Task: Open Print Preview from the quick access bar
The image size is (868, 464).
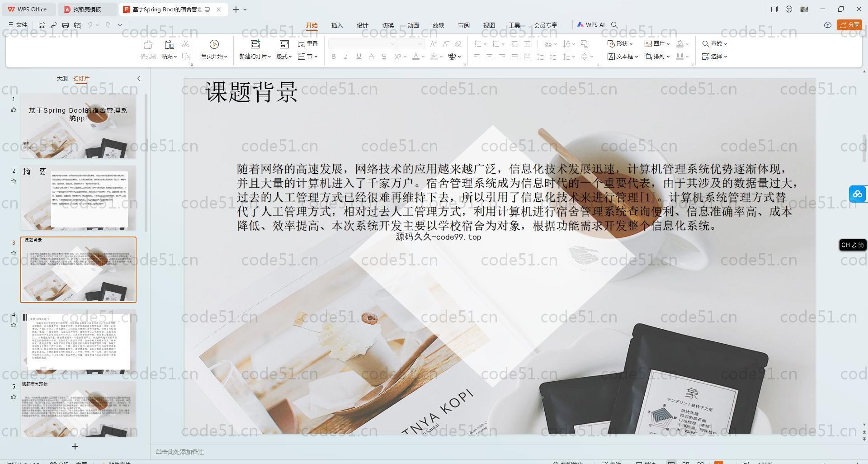Action: pos(77,25)
